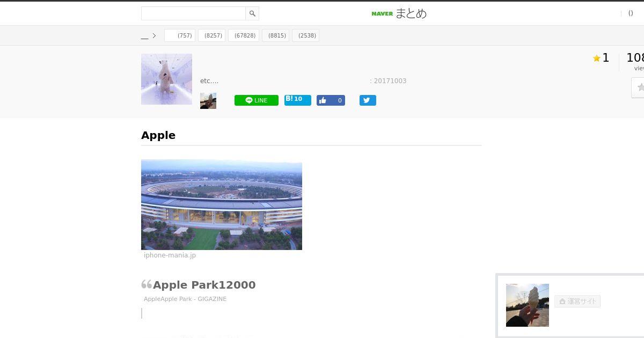Viewport: 644px width, 338px height.
Task: Open the iphone-mania.jp source link
Action: pos(170,255)
